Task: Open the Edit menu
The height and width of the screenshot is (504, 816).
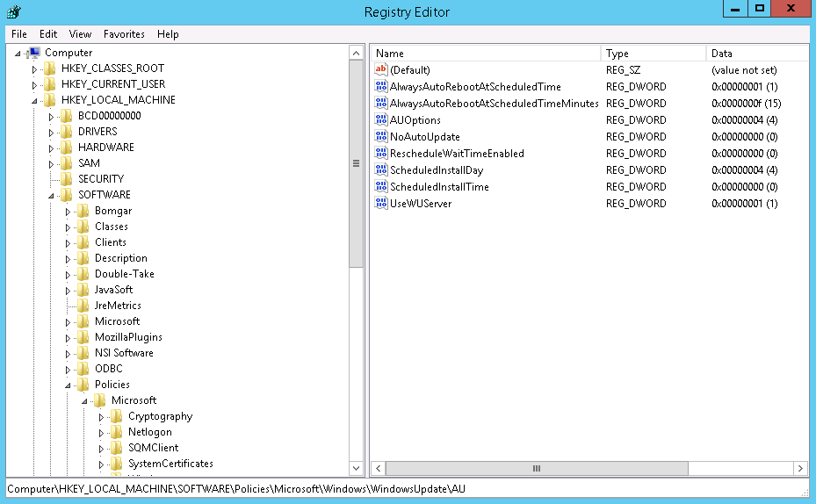Action: [x=48, y=34]
